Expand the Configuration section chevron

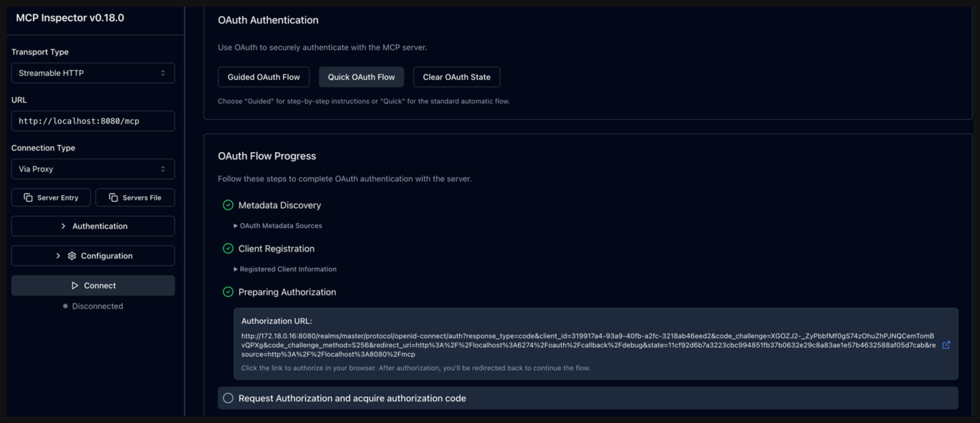[58, 256]
